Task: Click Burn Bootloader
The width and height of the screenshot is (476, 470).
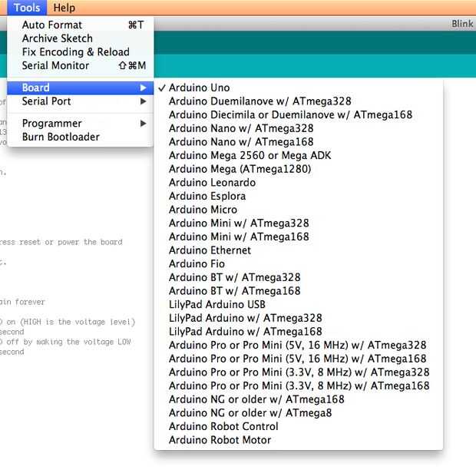Action: pyautogui.click(x=80, y=137)
